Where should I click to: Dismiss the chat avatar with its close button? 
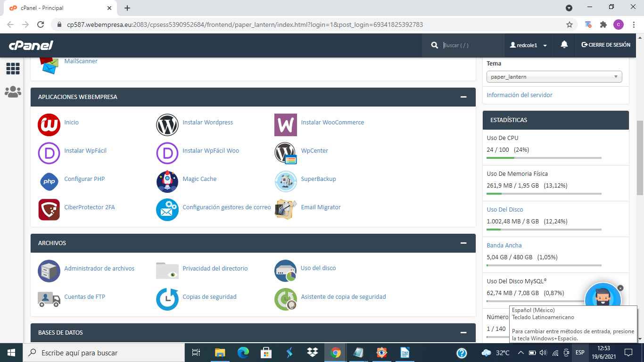tap(620, 288)
